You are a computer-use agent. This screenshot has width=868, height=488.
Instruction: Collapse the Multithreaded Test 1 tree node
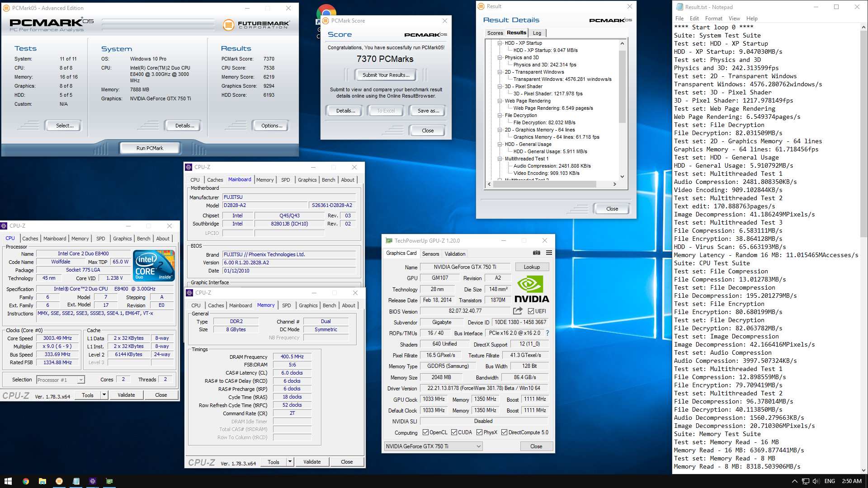click(x=500, y=159)
